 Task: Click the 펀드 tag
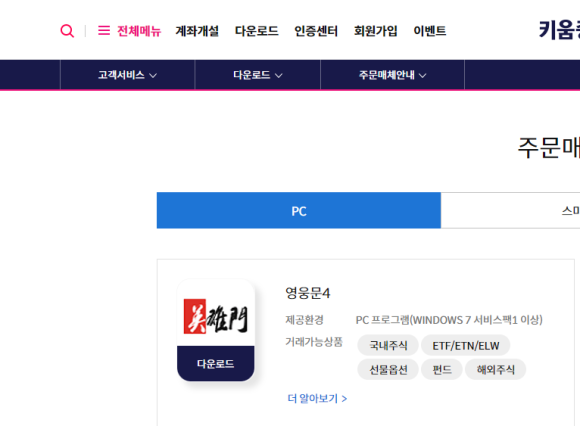point(442,369)
